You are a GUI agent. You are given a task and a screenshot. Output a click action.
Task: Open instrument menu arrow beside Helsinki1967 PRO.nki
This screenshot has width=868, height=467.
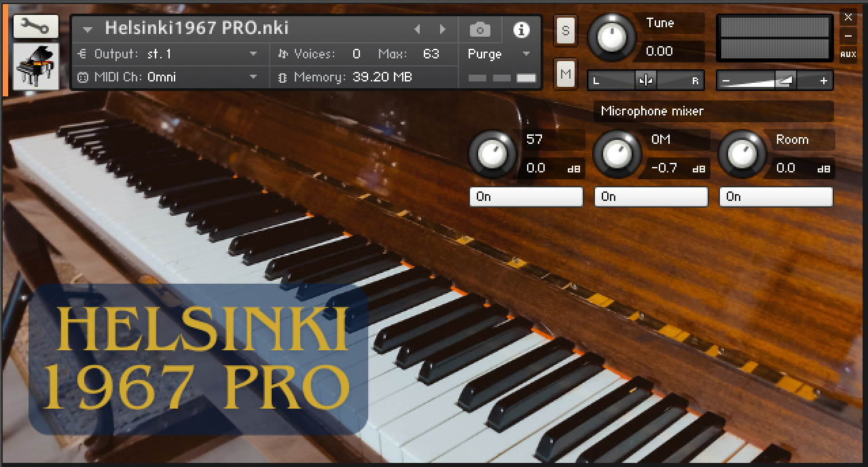pyautogui.click(x=87, y=30)
